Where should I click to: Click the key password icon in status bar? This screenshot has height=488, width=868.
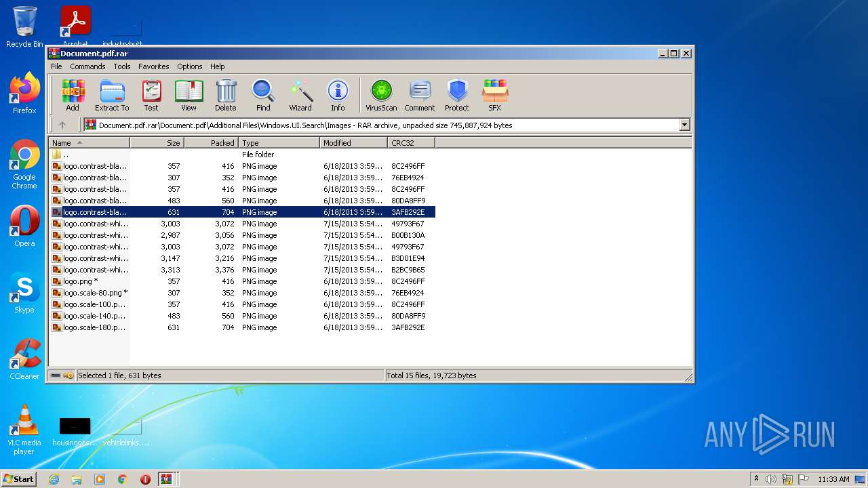coord(68,375)
